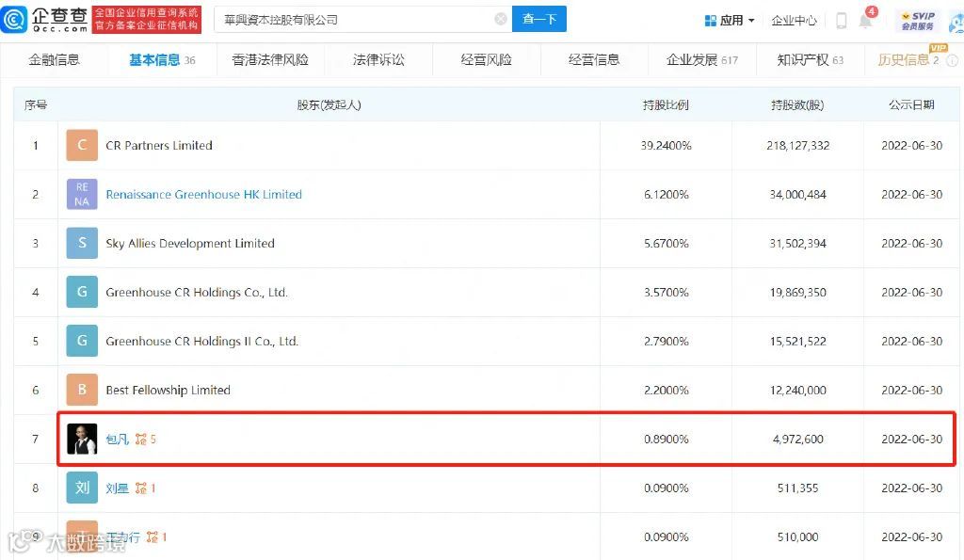Image resolution: width=964 pixels, height=560 pixels.
Task: Open SVIP 会员服务
Action: point(917,21)
